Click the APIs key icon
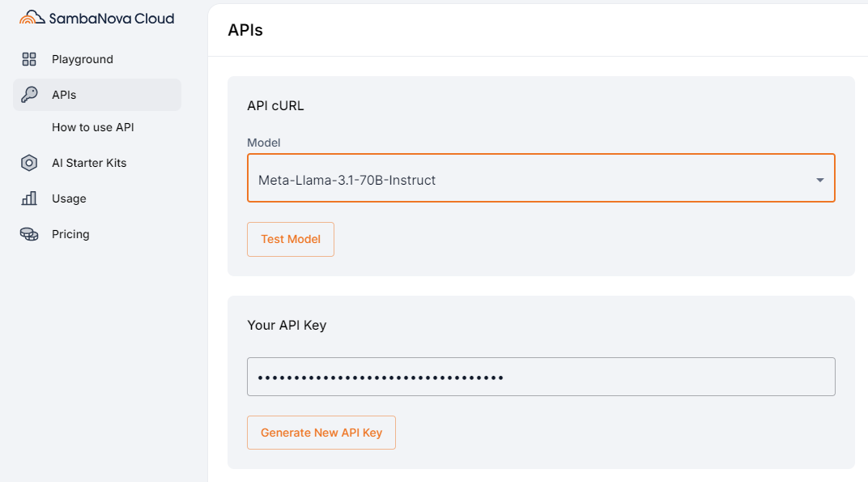Image resolution: width=868 pixels, height=482 pixels. [29, 95]
